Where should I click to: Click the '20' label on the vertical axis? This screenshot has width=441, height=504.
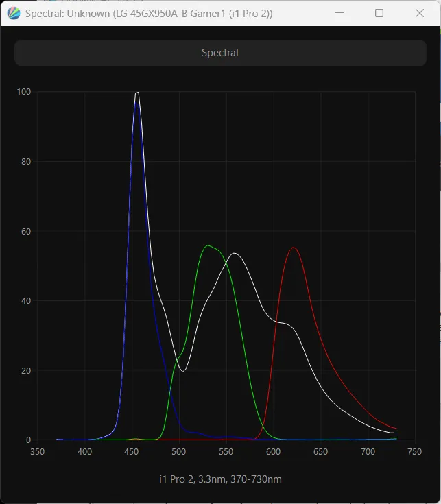[25, 371]
